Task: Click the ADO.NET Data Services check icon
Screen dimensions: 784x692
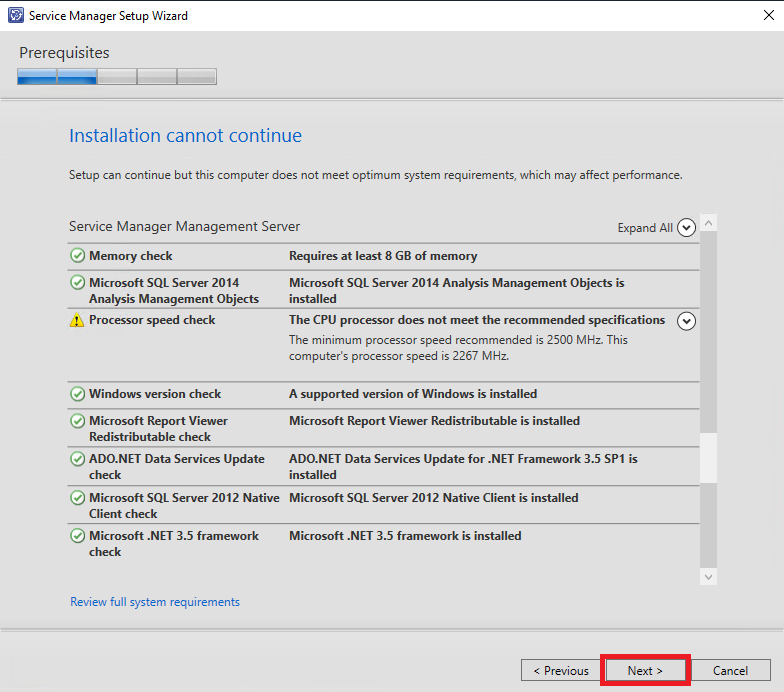Action: 77,459
